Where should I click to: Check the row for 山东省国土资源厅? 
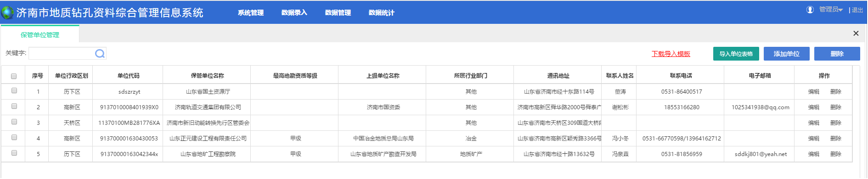pos(14,91)
